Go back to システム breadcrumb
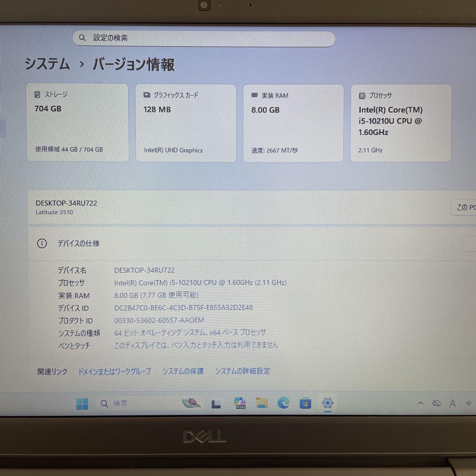This screenshot has height=476, width=476. coord(47,64)
